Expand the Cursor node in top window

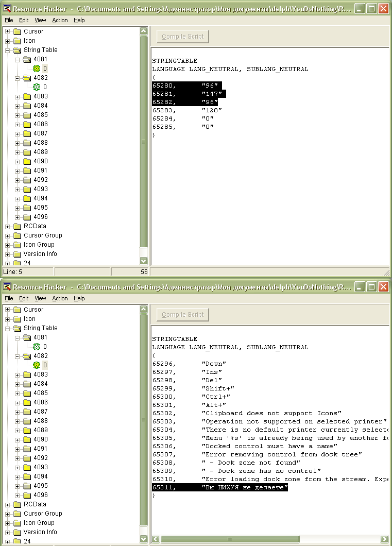[x=7, y=31]
